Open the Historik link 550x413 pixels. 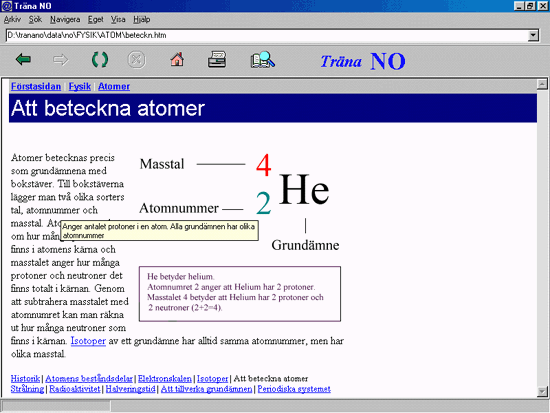point(25,379)
